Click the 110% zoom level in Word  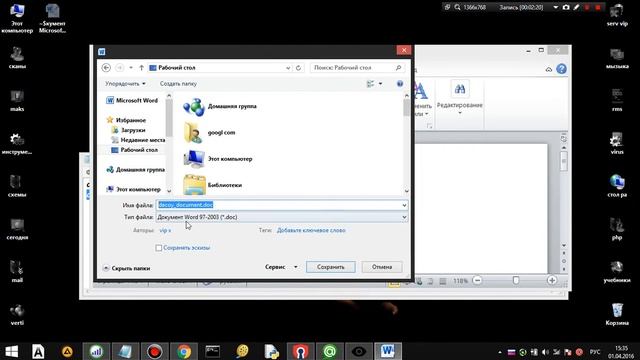(x=460, y=281)
